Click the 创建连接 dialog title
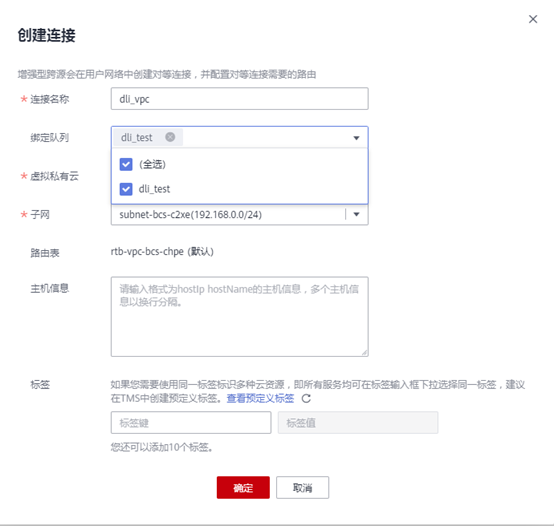 (x=47, y=35)
